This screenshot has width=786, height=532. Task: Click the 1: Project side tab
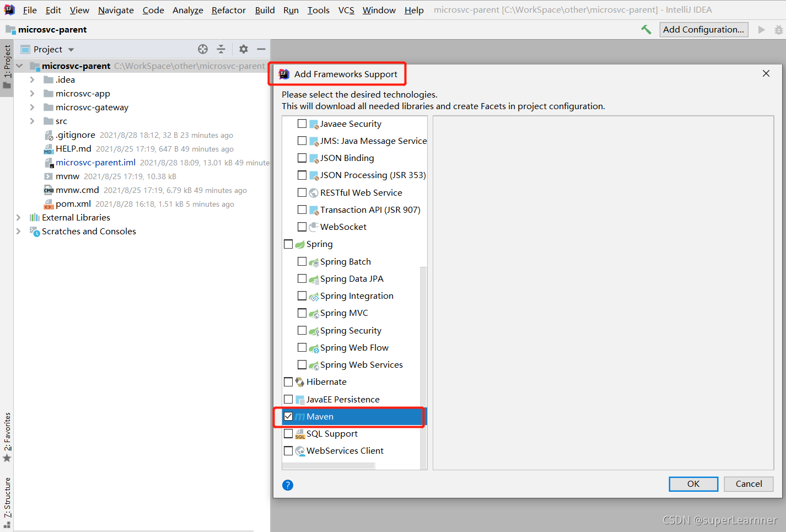[7, 67]
